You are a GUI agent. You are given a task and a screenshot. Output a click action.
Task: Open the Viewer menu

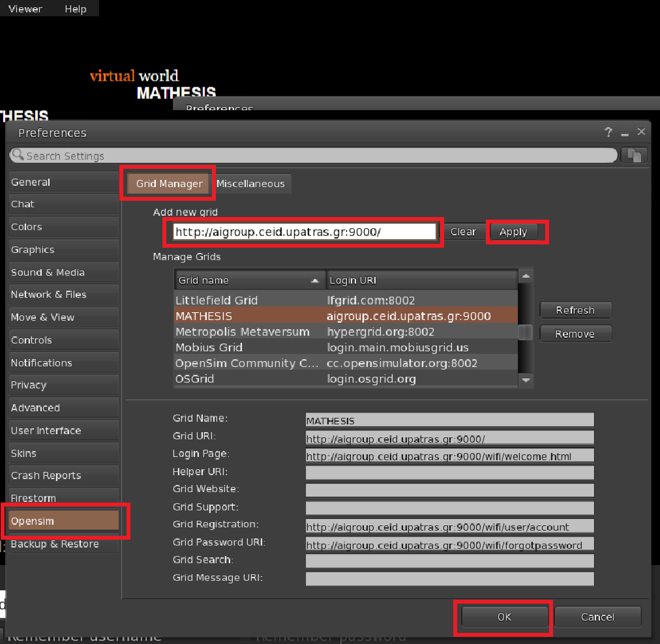[x=25, y=9]
